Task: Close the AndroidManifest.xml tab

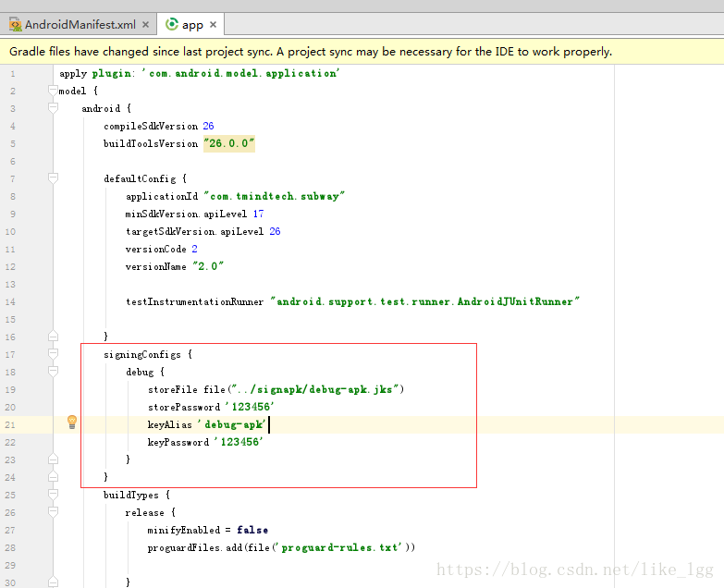Action: (x=145, y=24)
